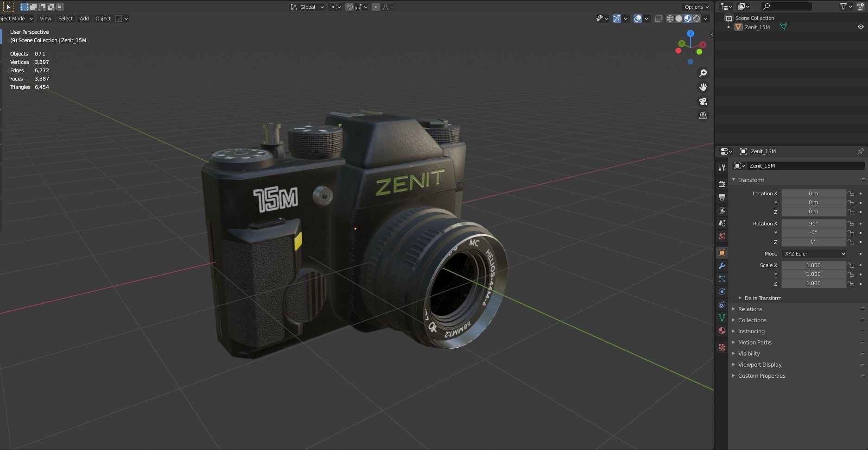This screenshot has height=450, width=868.
Task: Toggle camera view with the camera icon
Action: click(x=703, y=101)
